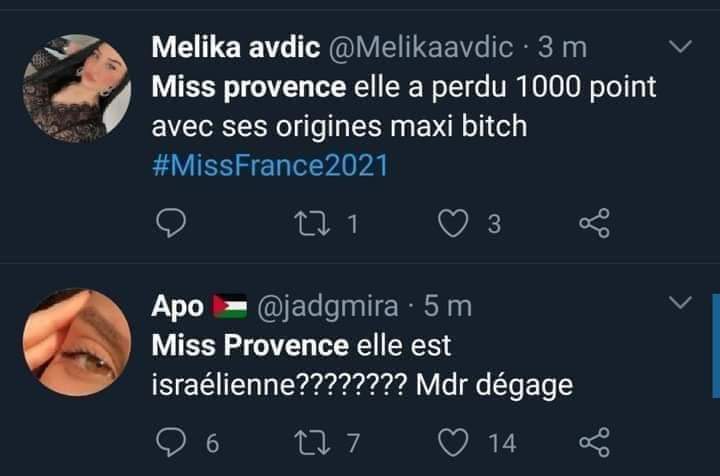Viewport: 720px width, 476px height.
Task: Open Apo's profile picture
Action: (75, 342)
